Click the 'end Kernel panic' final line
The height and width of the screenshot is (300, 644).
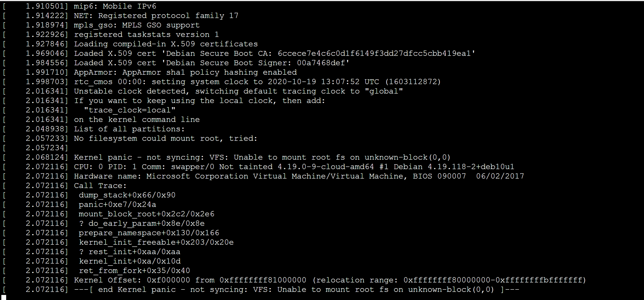297,289
